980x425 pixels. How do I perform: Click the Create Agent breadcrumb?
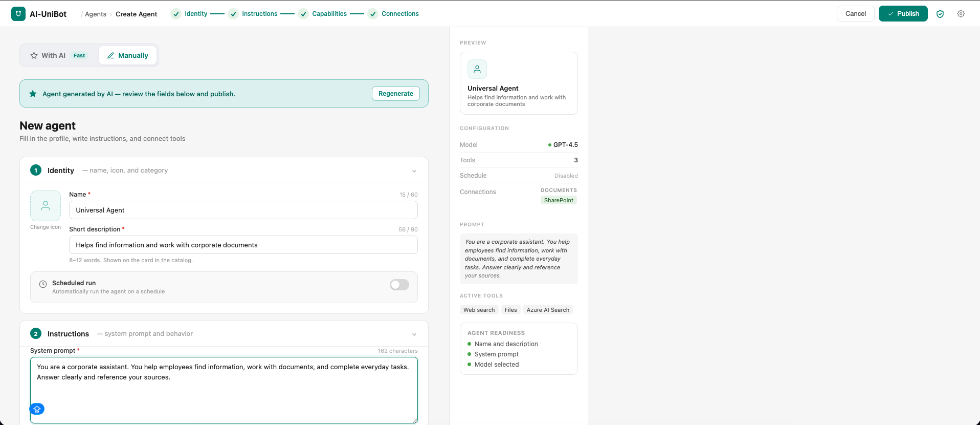136,14
